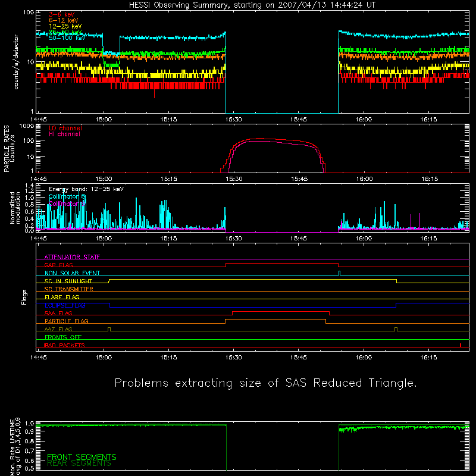Viewport: 476px width, 476px height.
Task: Click the REAR SEGMENTS legend label
Action: pos(79,464)
